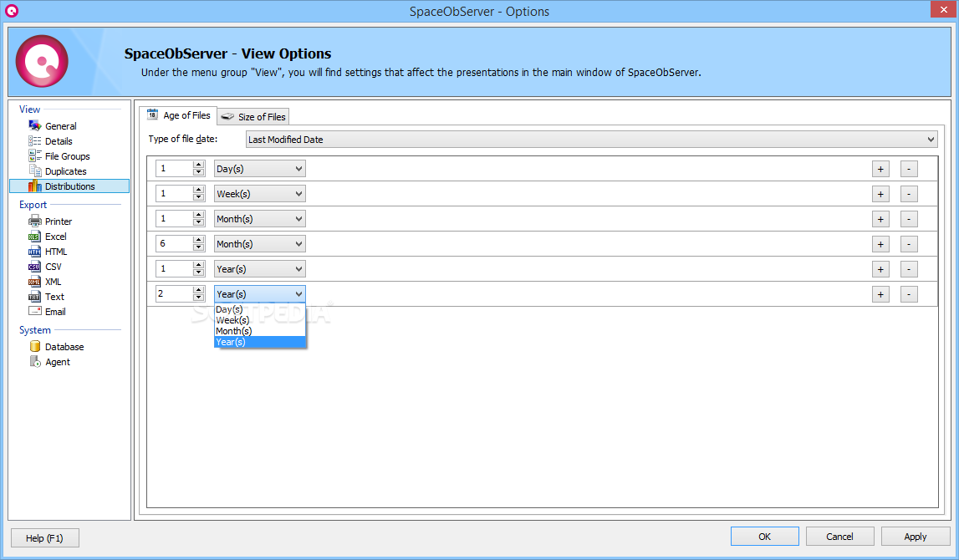Click the SpaceObServer title bar logo
This screenshot has height=560, width=959.
(x=12, y=11)
